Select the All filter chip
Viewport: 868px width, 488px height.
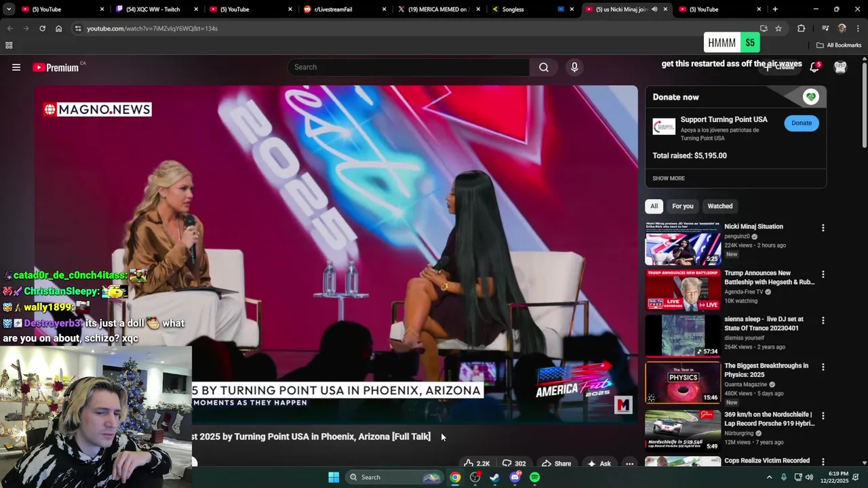(654, 206)
